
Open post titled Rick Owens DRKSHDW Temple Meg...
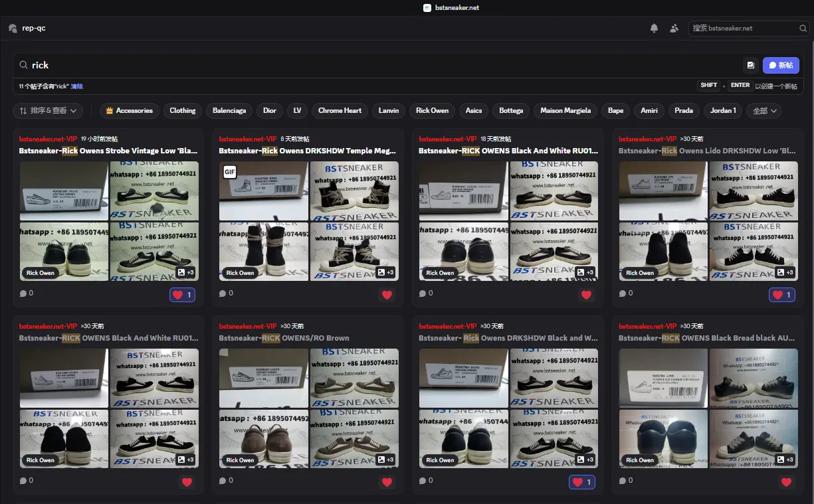point(308,151)
